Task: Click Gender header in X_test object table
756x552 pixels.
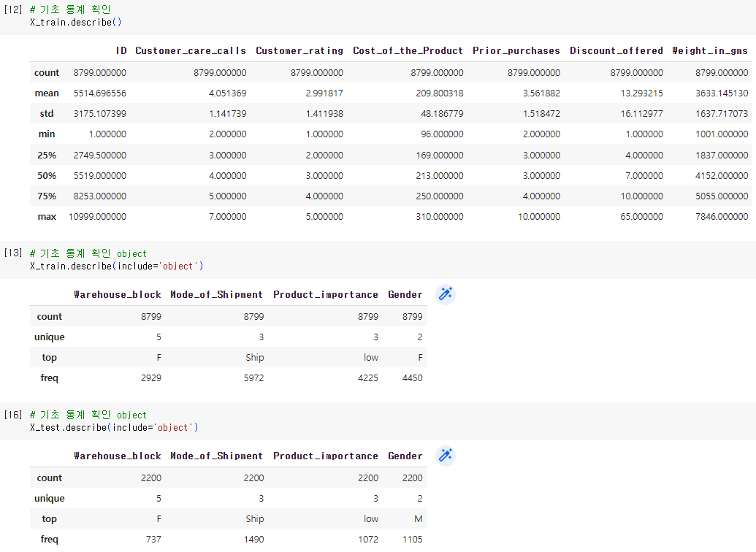Action: [x=405, y=456]
